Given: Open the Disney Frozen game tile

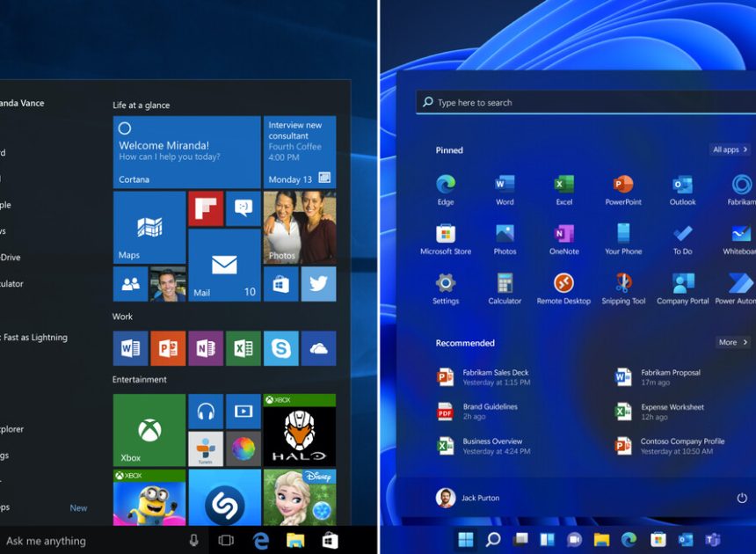Looking at the screenshot, I should click(x=300, y=498).
